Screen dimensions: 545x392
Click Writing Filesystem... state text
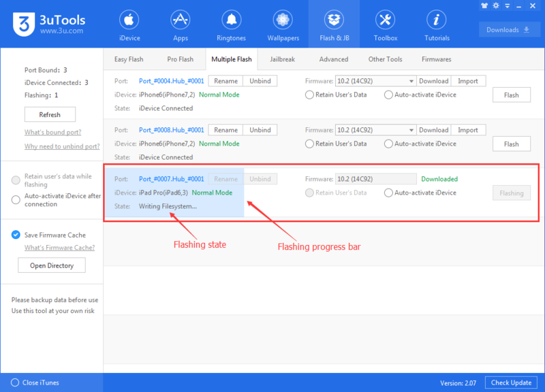pos(168,207)
